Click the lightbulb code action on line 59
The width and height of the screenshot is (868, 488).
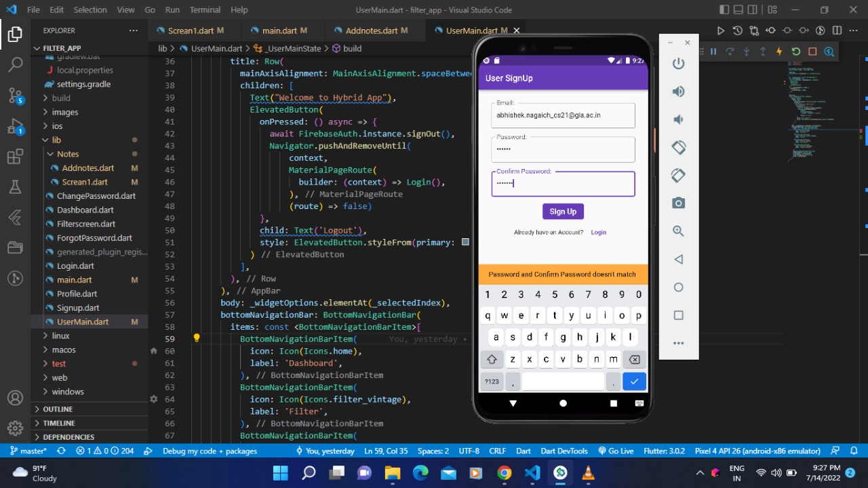coord(197,338)
